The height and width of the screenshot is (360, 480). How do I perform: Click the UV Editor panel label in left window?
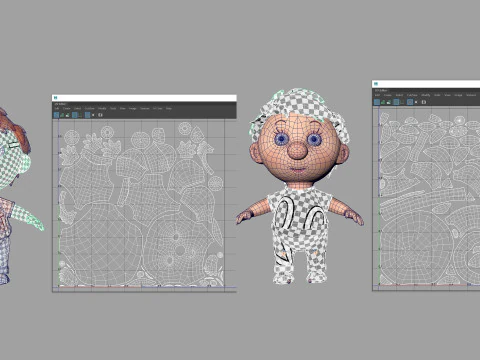pyautogui.click(x=60, y=104)
